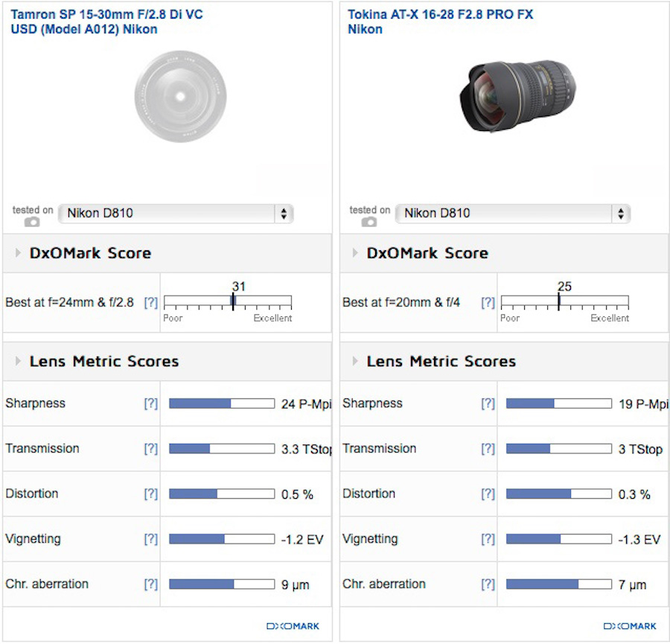
Task: Click help icon beside Tamron Sharpness
Action: tap(151, 404)
